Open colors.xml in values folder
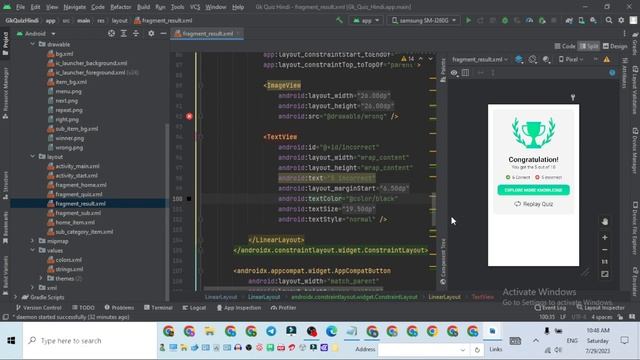This screenshot has width=640, height=360. (x=69, y=260)
